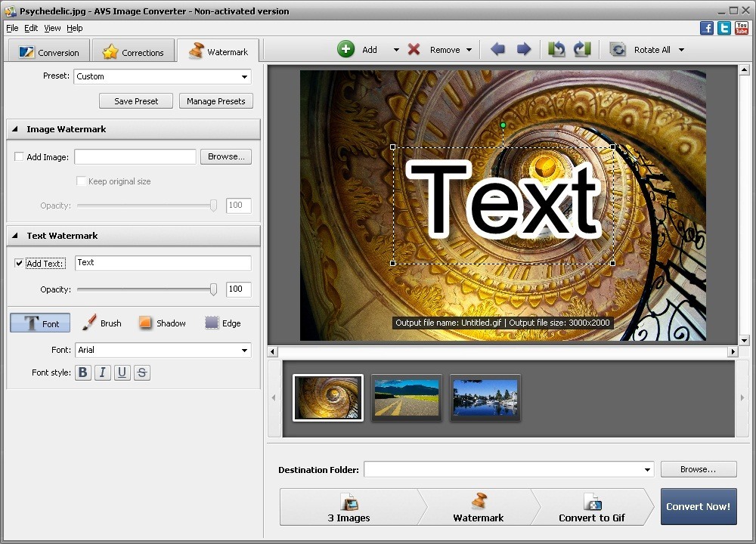Viewport: 756px width, 544px height.
Task: Select the mountain road image thumbnail
Action: click(x=406, y=397)
